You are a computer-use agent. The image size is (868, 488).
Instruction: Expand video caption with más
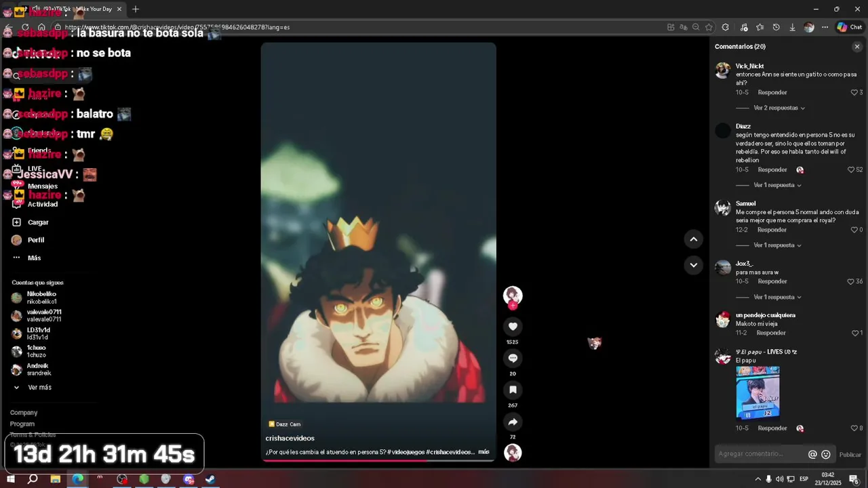tap(484, 451)
